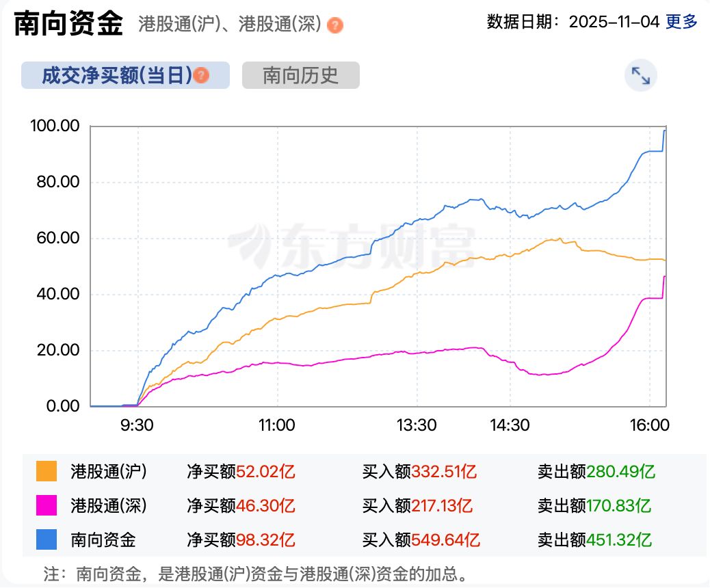Select the 成交净买额(当日) tab

pos(118,75)
